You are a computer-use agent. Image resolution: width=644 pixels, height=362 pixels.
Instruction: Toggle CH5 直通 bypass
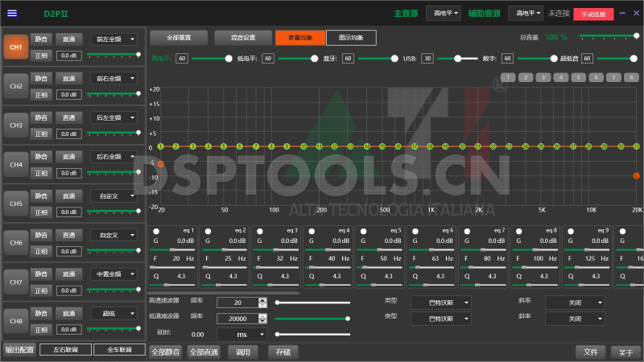(68, 195)
